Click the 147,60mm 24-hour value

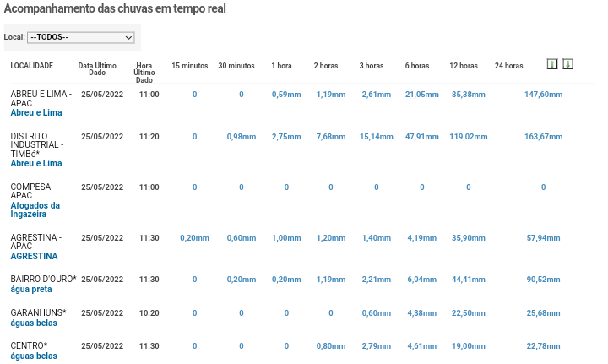[x=543, y=95]
